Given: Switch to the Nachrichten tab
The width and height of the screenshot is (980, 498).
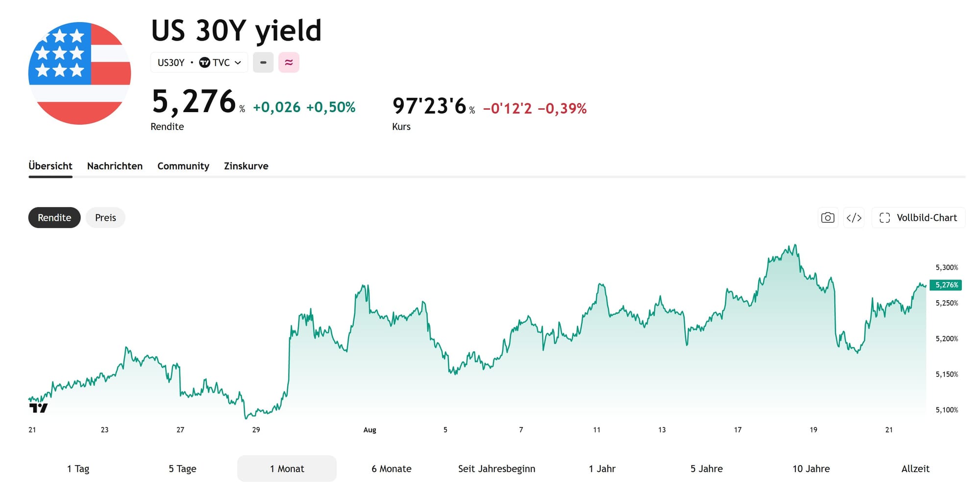Looking at the screenshot, I should (x=115, y=166).
